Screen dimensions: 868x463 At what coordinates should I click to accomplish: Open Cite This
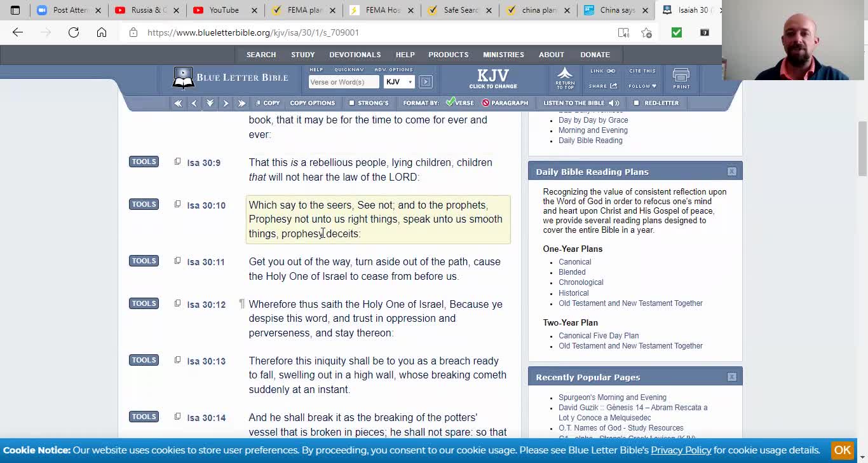pos(642,71)
